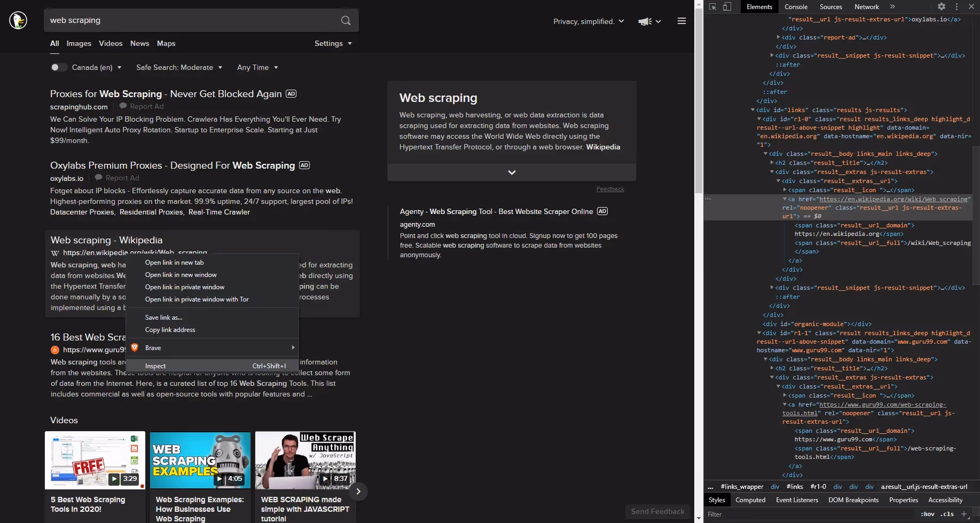Select Open link in new window

pos(212,275)
